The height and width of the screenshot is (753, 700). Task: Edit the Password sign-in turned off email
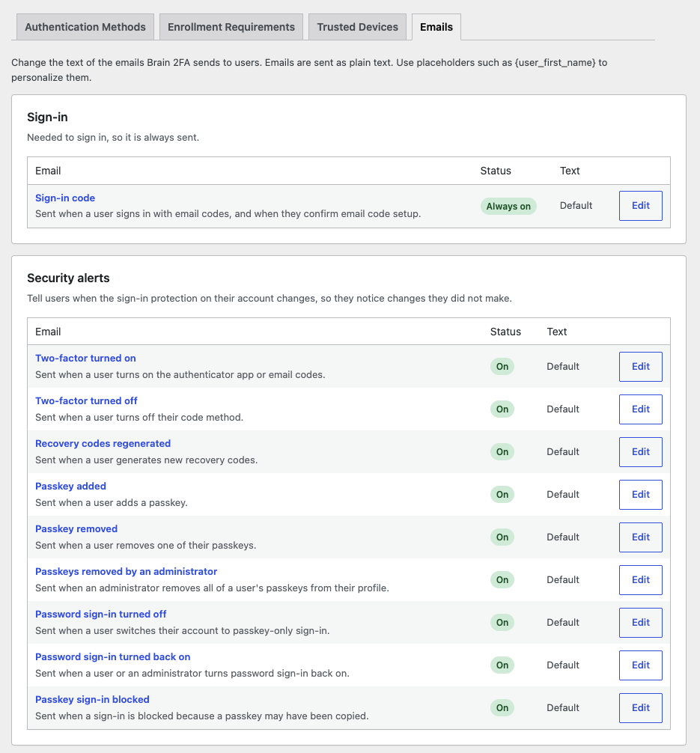tap(640, 622)
